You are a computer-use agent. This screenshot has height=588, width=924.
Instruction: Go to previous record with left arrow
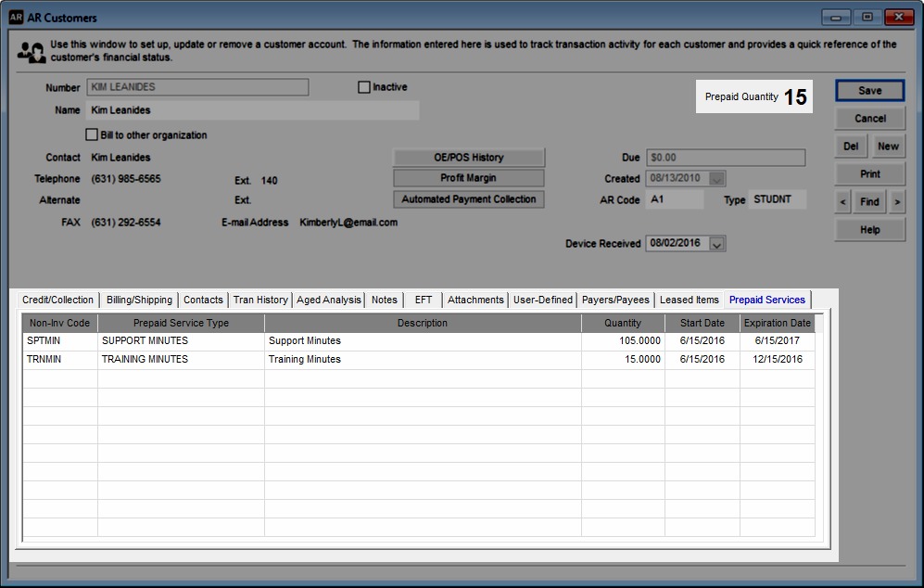842,201
